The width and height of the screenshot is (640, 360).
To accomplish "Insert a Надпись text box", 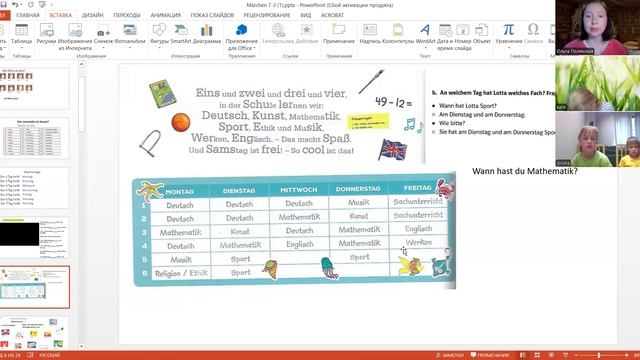I will [370, 34].
